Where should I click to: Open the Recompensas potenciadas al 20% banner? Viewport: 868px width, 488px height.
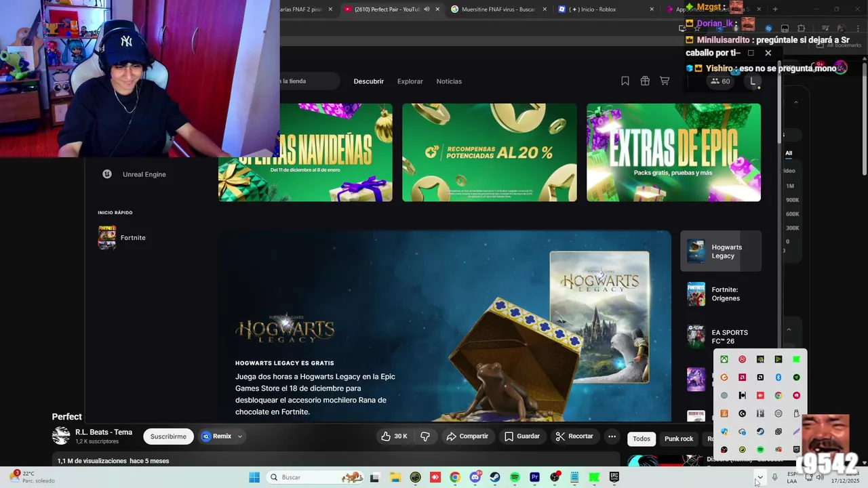(x=489, y=152)
